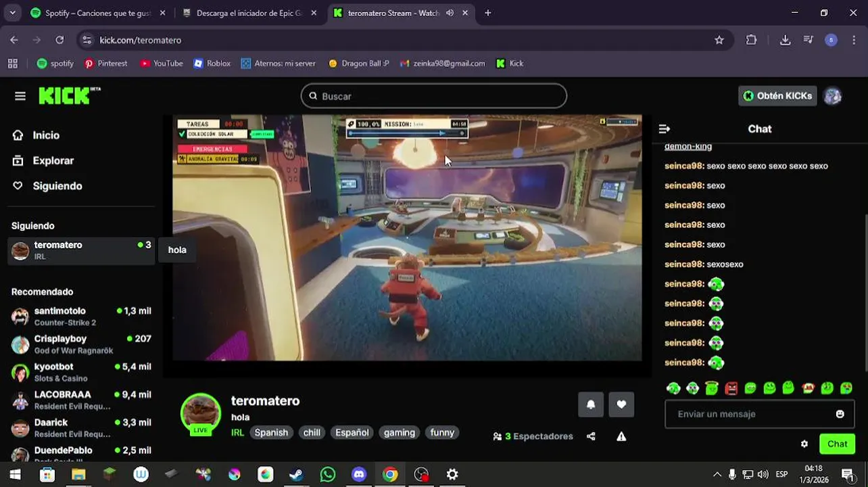
Task: Open recommended channel Crisplayboy
Action: tap(81, 344)
